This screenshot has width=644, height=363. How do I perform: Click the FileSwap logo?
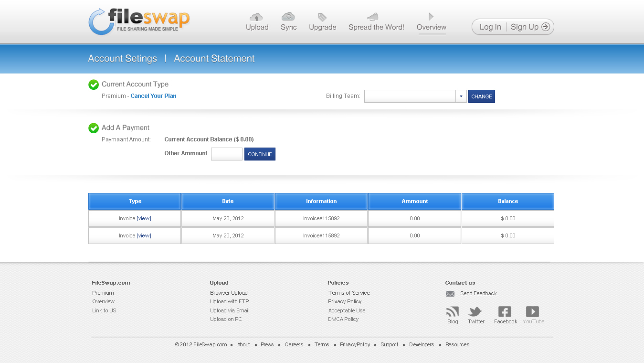tap(139, 21)
